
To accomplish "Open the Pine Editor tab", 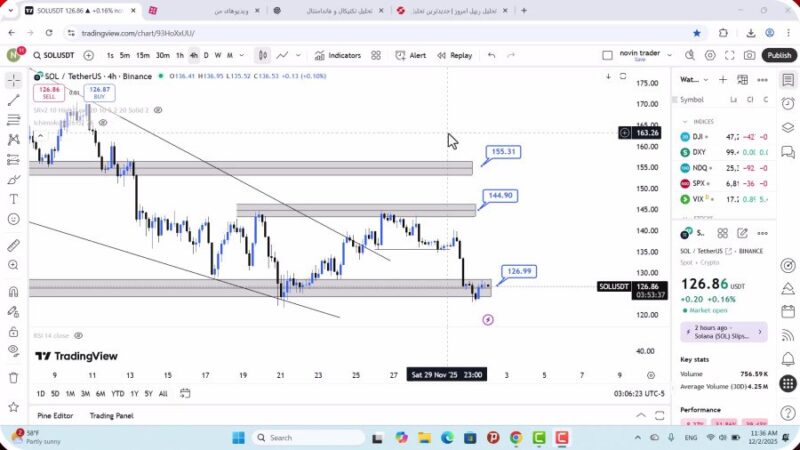I will [x=55, y=416].
